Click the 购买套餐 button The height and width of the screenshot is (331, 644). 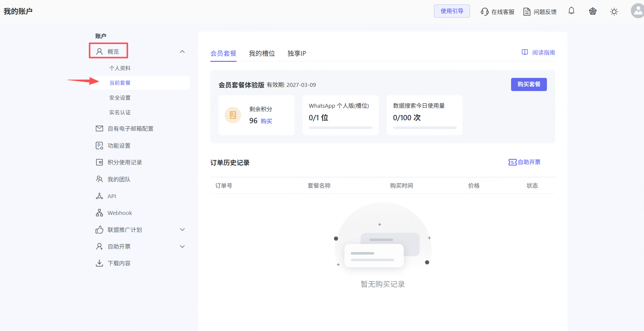529,84
